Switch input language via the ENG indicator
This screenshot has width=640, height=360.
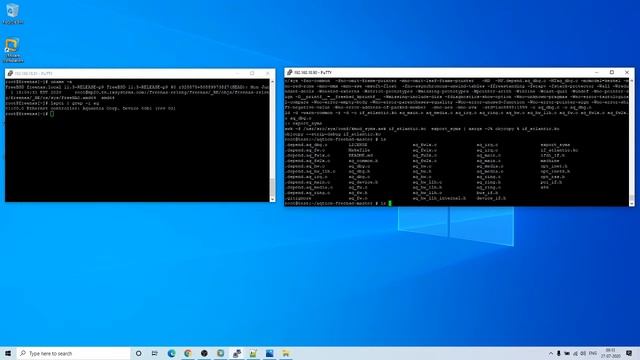pyautogui.click(x=593, y=353)
